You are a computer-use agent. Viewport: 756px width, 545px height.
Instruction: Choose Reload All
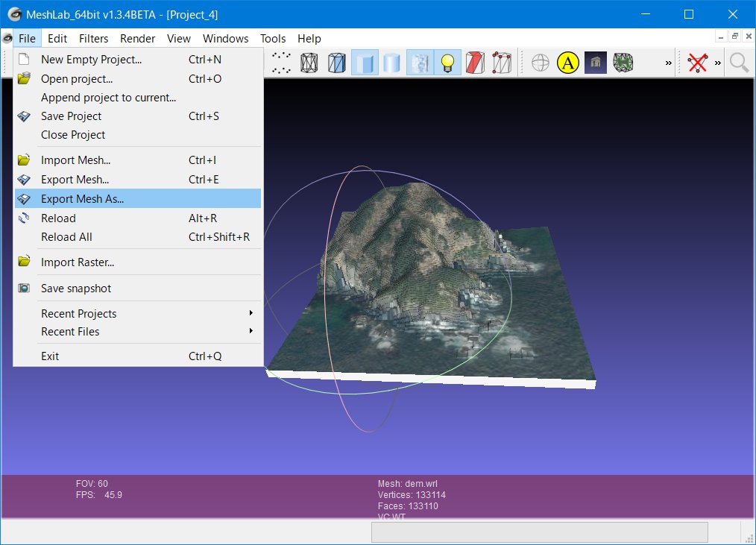tap(138, 237)
